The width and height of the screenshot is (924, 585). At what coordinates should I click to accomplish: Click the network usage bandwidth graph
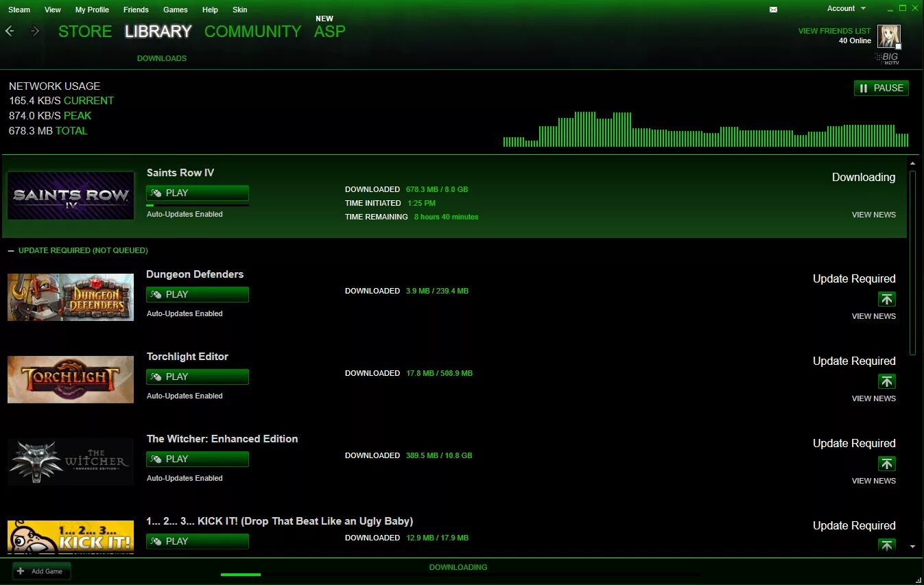(705, 129)
